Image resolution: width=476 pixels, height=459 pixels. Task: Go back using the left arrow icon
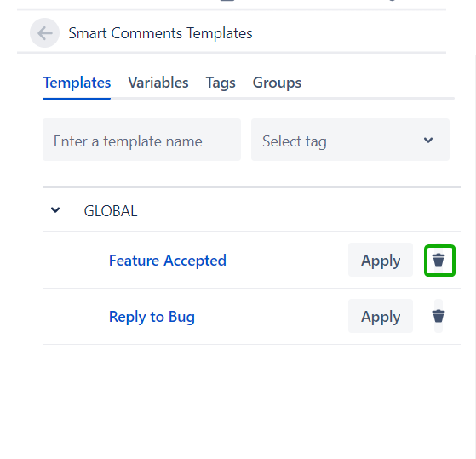[x=44, y=32]
